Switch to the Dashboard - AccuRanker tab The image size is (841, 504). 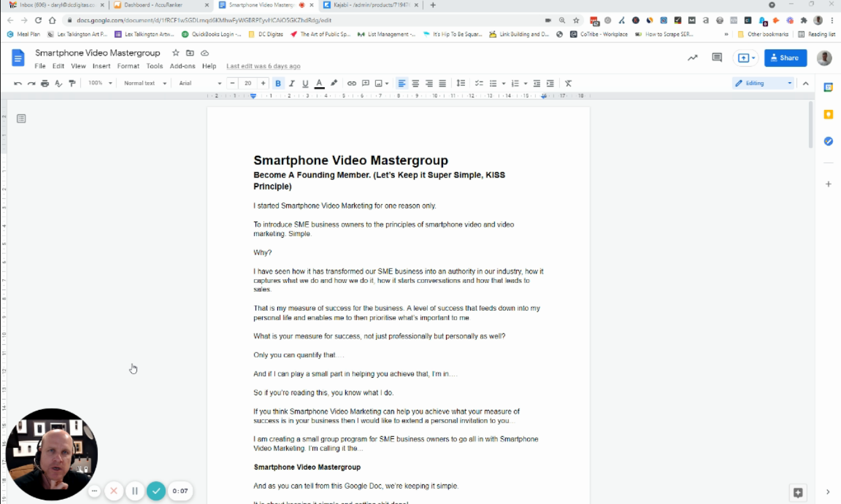(160, 5)
